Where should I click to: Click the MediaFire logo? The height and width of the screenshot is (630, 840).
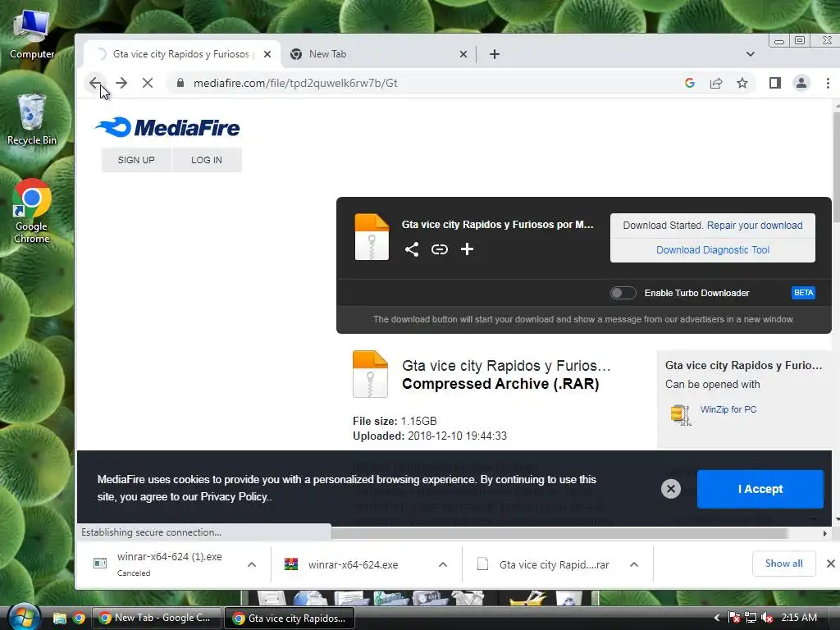click(x=167, y=127)
